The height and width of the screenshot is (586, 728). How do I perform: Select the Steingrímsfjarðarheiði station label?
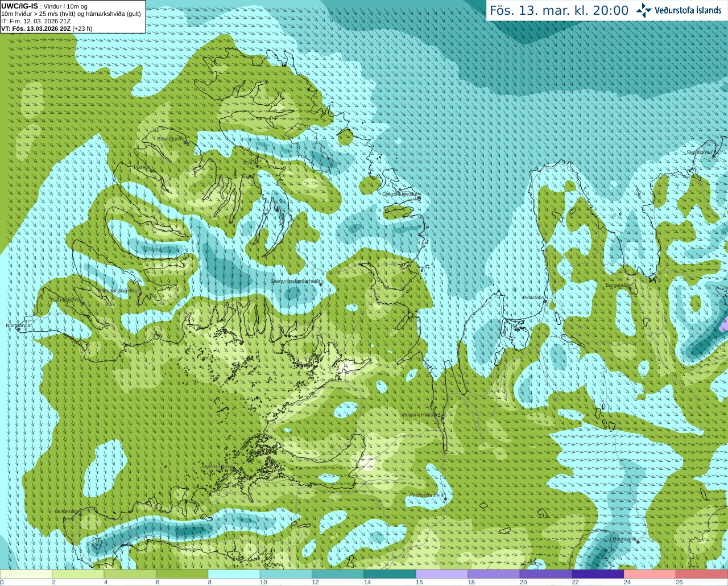pos(295,281)
